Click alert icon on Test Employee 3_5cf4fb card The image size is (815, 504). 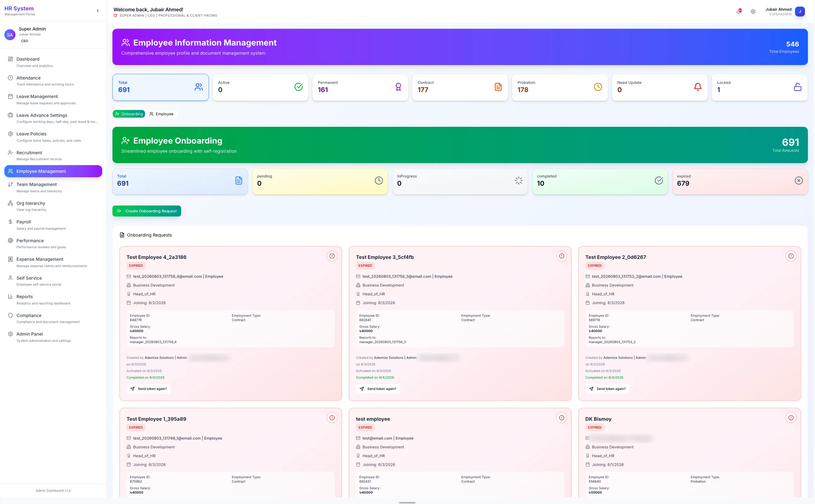pos(562,256)
